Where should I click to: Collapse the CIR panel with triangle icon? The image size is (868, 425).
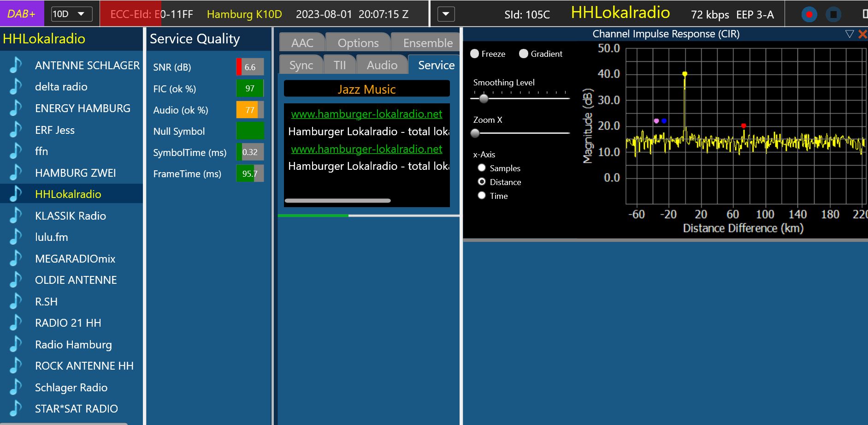849,34
